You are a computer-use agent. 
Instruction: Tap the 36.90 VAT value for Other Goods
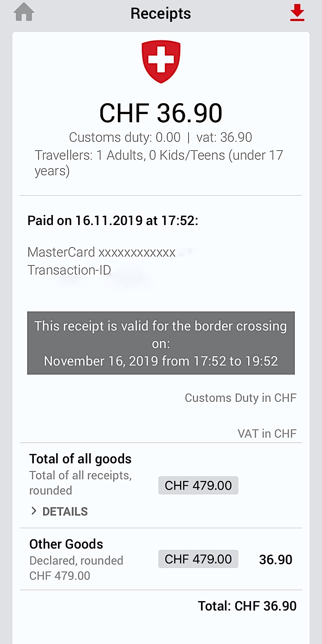point(276,560)
